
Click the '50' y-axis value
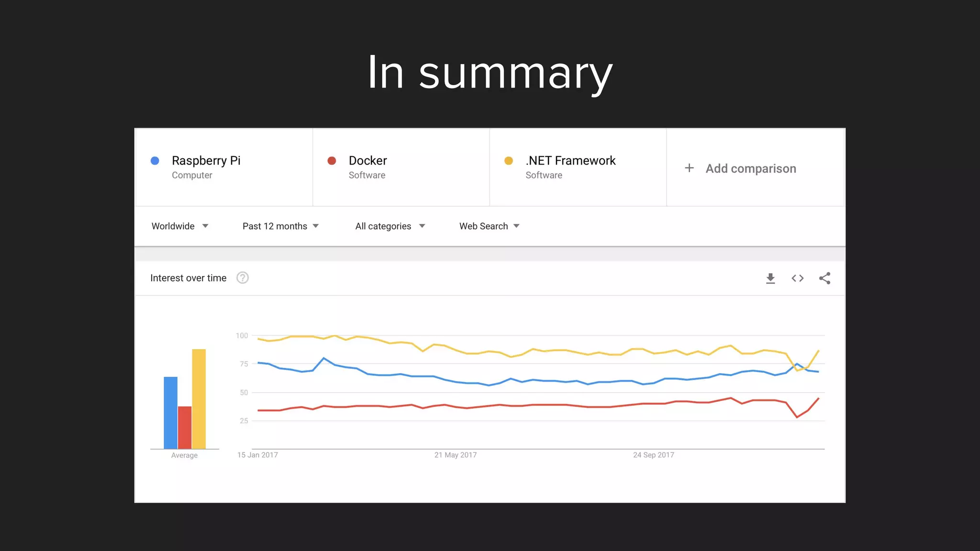(x=244, y=393)
